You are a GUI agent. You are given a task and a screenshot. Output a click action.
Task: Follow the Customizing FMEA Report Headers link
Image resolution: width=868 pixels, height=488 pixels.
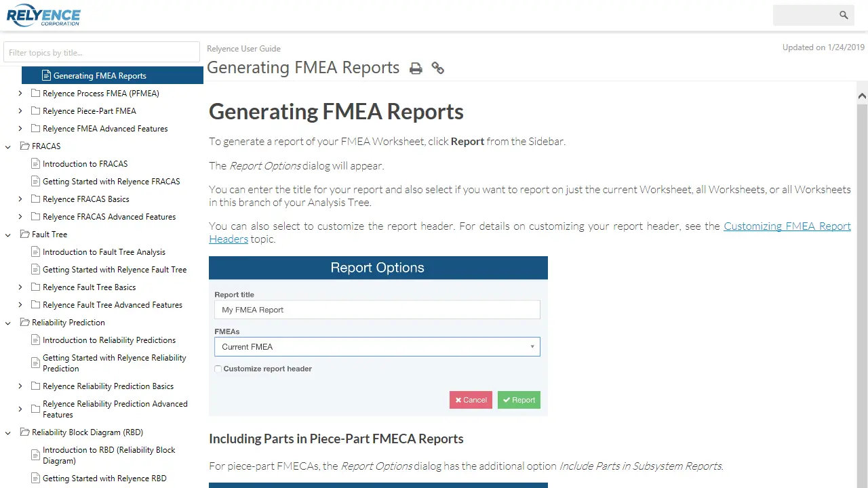[787, 226]
